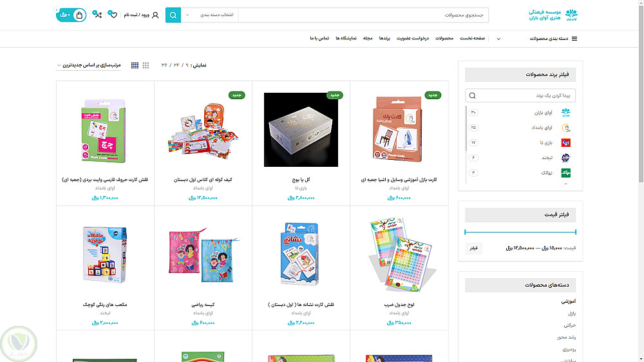Click the Avaye Baran site logo

(x=553, y=15)
